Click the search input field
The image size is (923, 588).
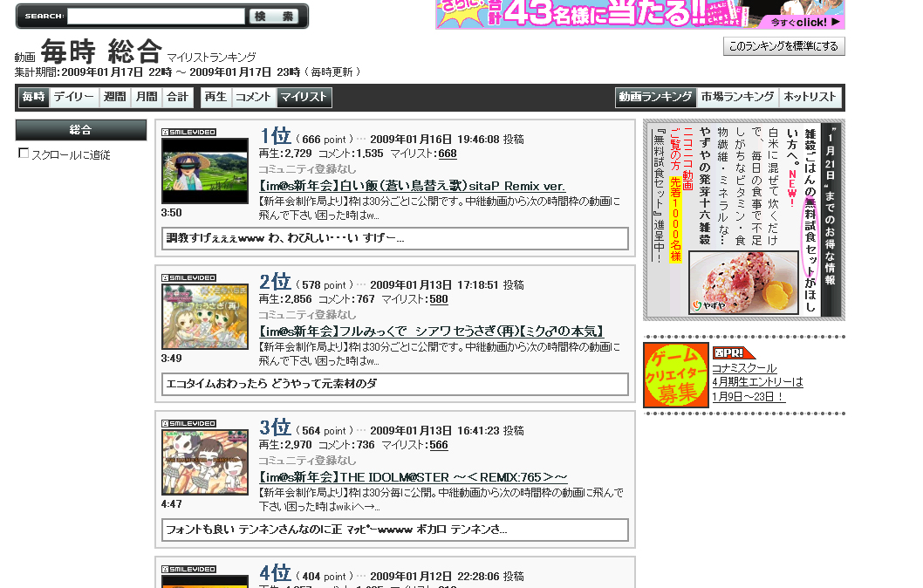tap(156, 17)
